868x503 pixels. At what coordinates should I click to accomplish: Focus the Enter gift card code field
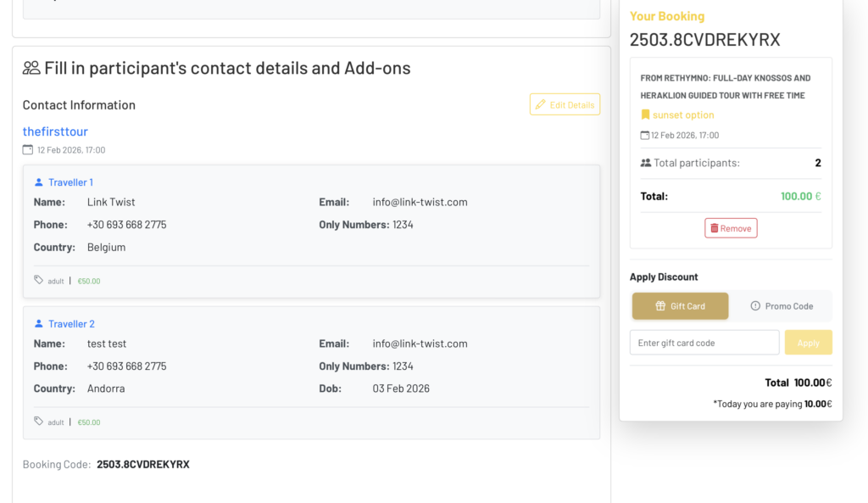704,343
